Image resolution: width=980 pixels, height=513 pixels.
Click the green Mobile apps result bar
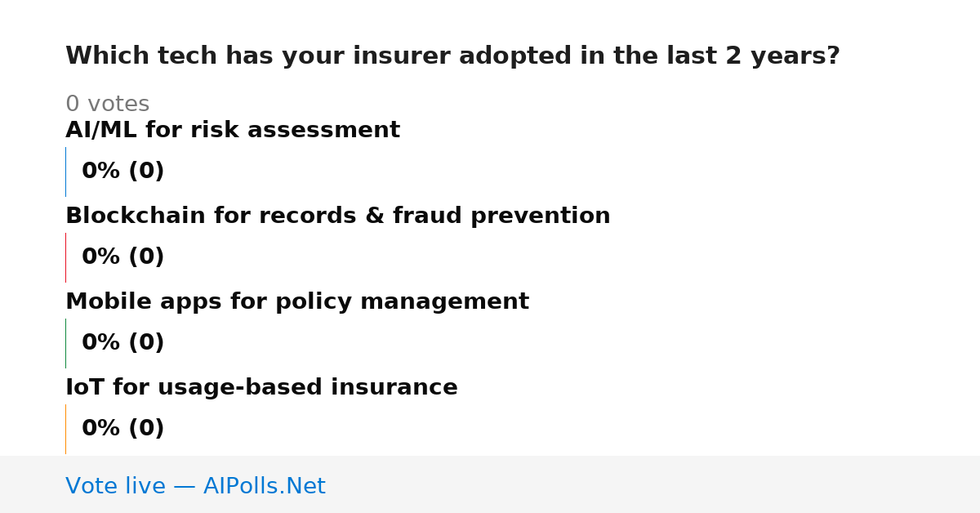click(65, 343)
